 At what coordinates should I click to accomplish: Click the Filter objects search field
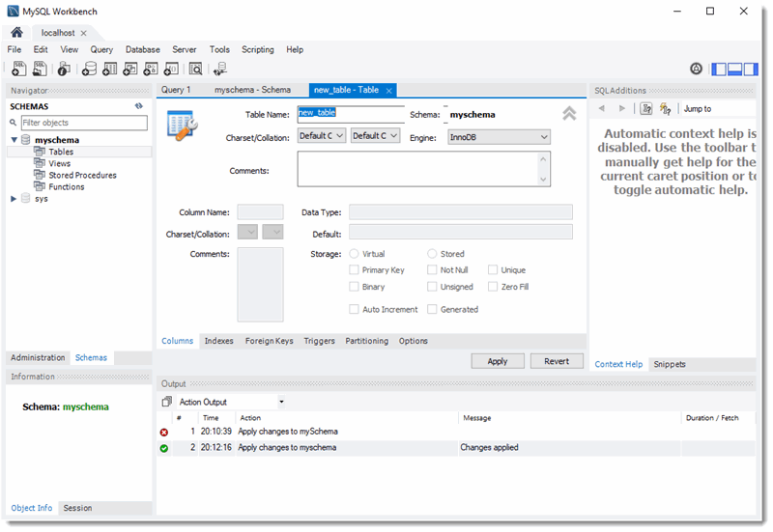coord(84,123)
